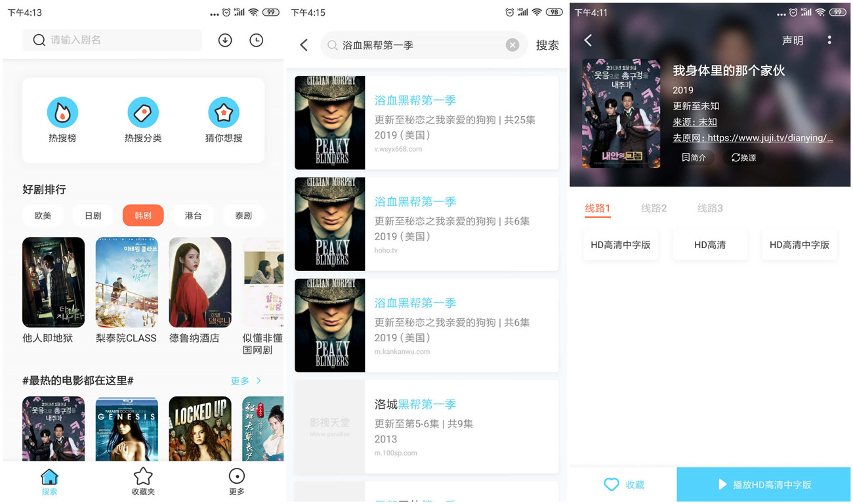Open three-dot overflow menu on detail page

829,40
